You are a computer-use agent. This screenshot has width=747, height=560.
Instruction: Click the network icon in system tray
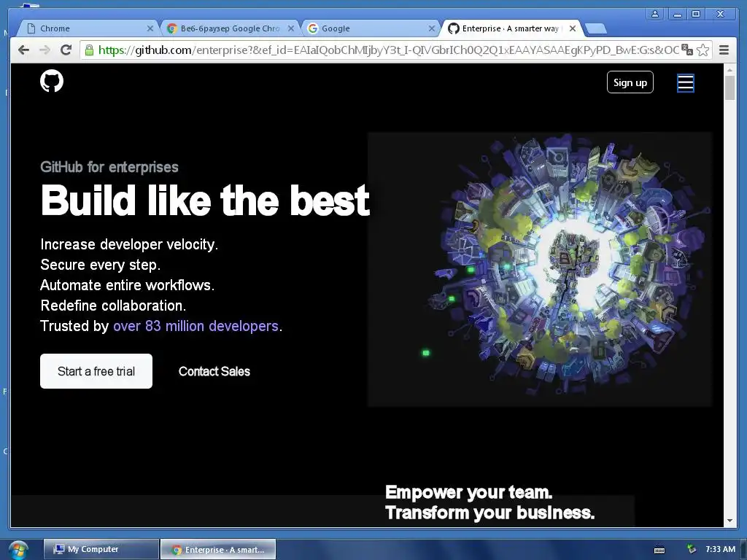[x=692, y=550]
